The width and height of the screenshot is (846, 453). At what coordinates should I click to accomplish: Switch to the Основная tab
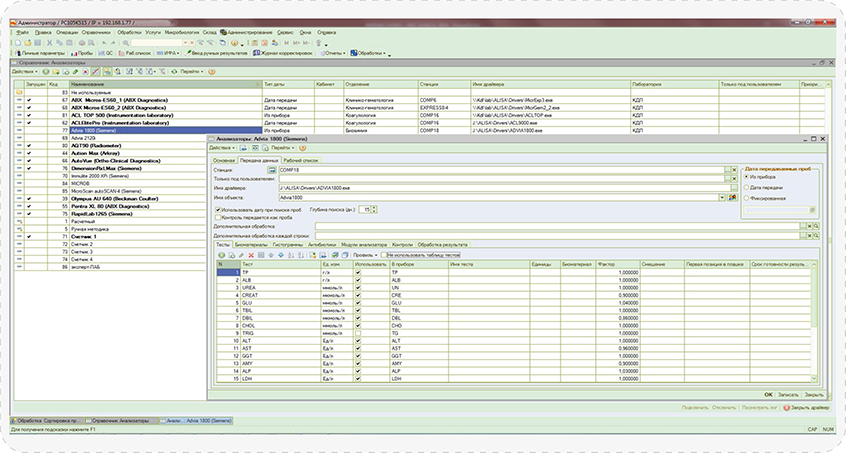[224, 160]
